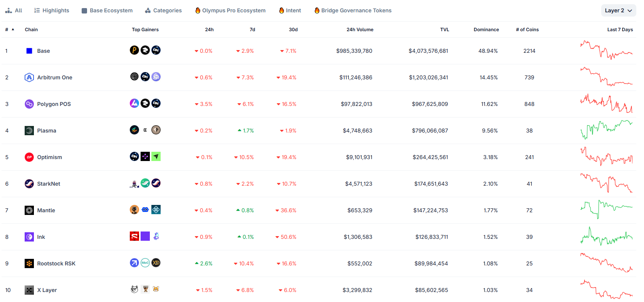The height and width of the screenshot is (302, 644).
Task: Sort the table by the # column
Action: 10,30
